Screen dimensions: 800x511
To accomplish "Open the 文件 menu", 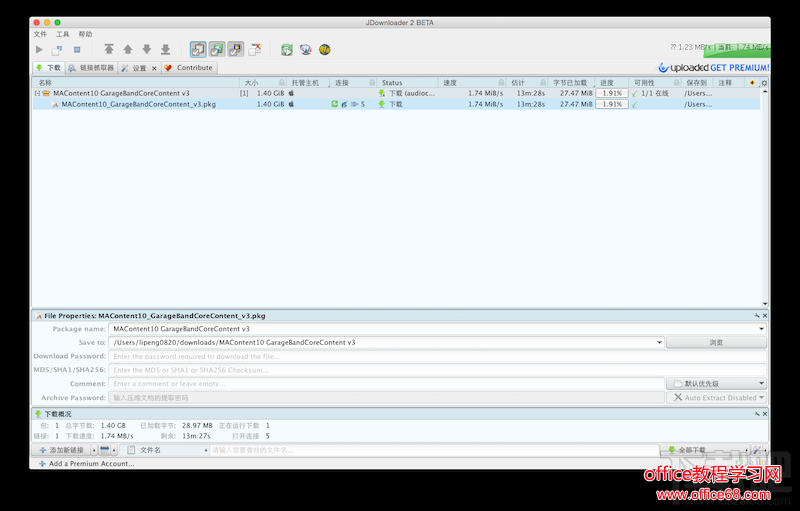I will [40, 34].
